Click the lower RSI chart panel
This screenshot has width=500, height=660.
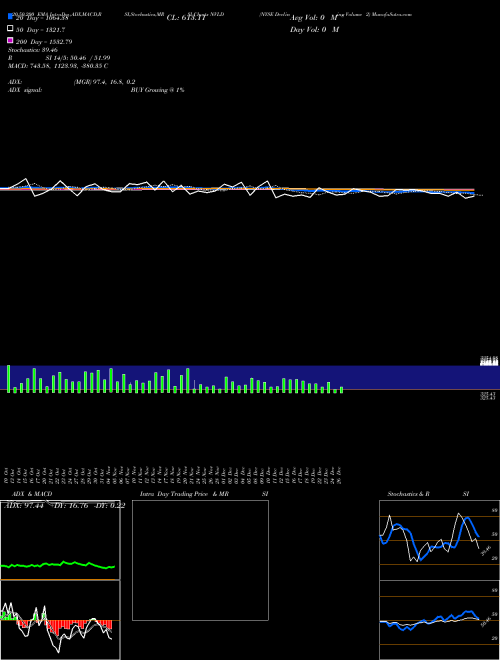[439, 620]
